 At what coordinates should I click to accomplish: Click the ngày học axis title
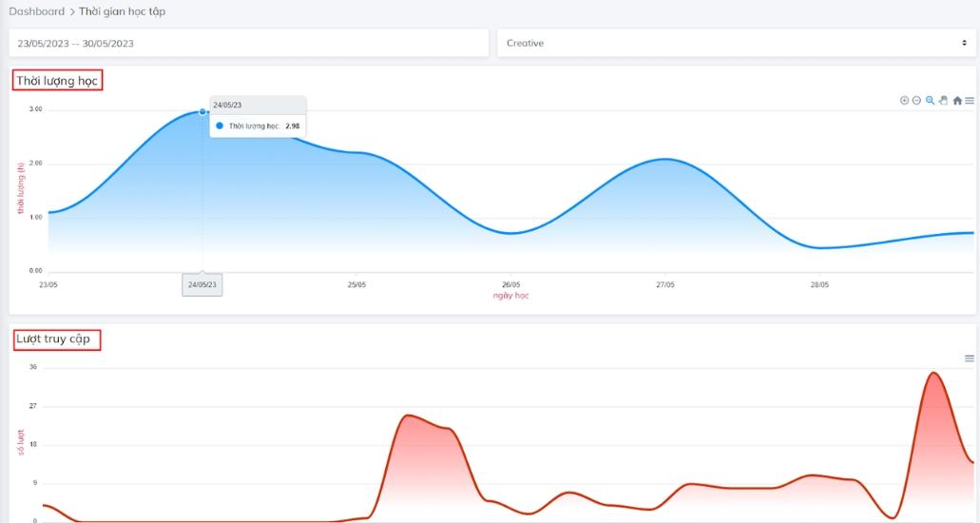[510, 296]
